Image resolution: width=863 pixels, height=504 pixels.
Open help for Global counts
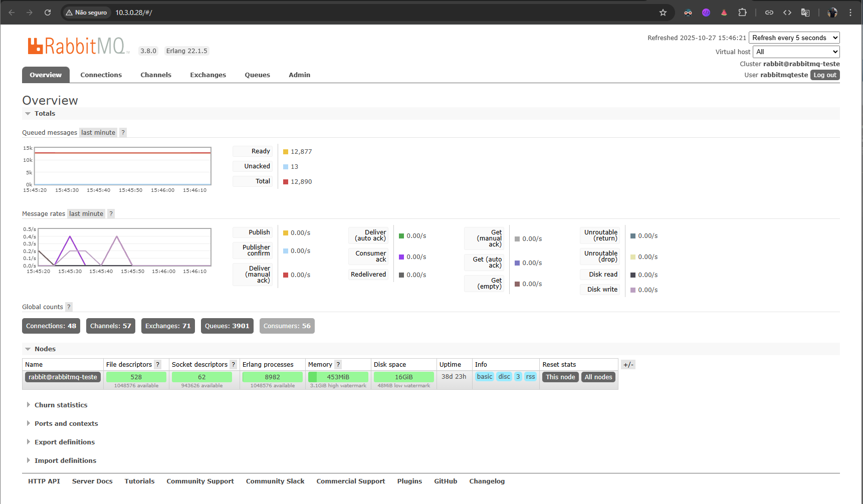click(69, 307)
